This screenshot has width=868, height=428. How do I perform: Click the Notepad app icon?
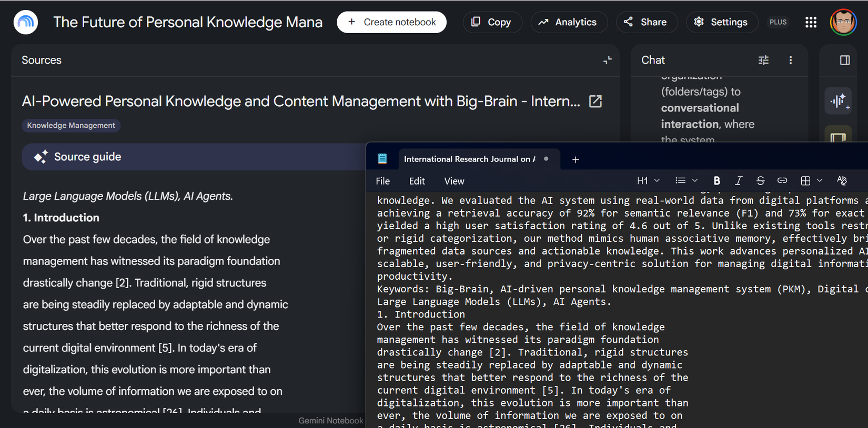point(382,159)
